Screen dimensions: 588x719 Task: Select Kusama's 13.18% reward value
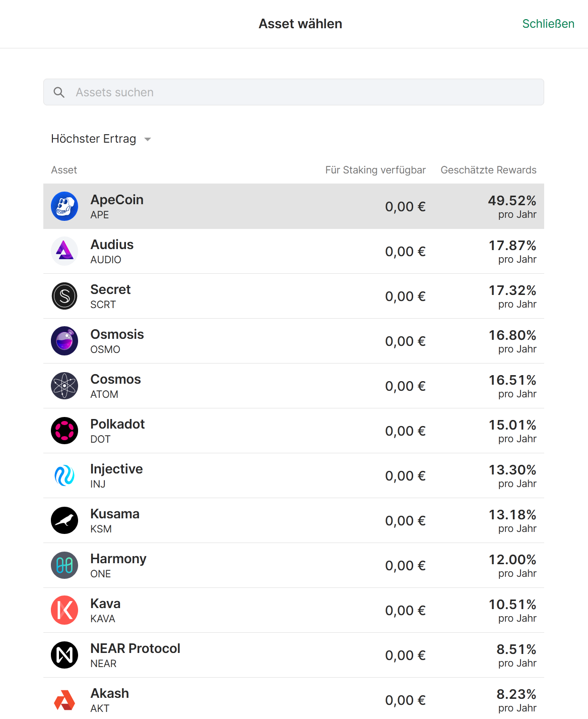click(512, 515)
